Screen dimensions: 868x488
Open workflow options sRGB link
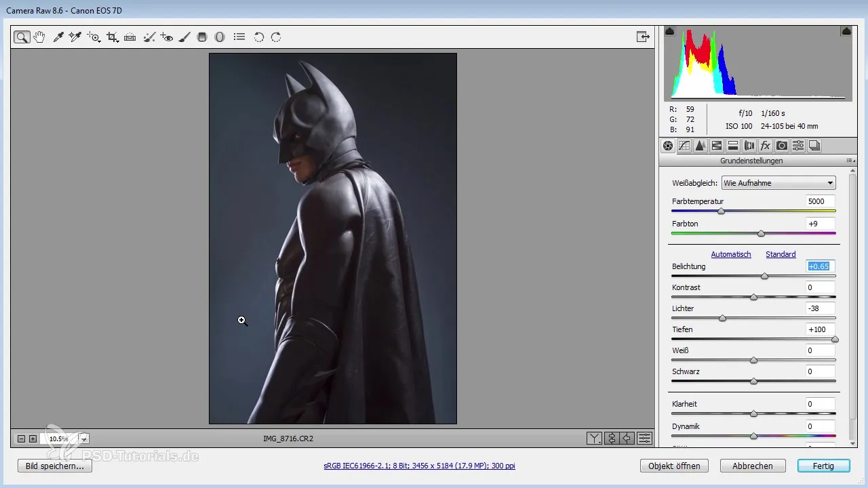coord(420,466)
